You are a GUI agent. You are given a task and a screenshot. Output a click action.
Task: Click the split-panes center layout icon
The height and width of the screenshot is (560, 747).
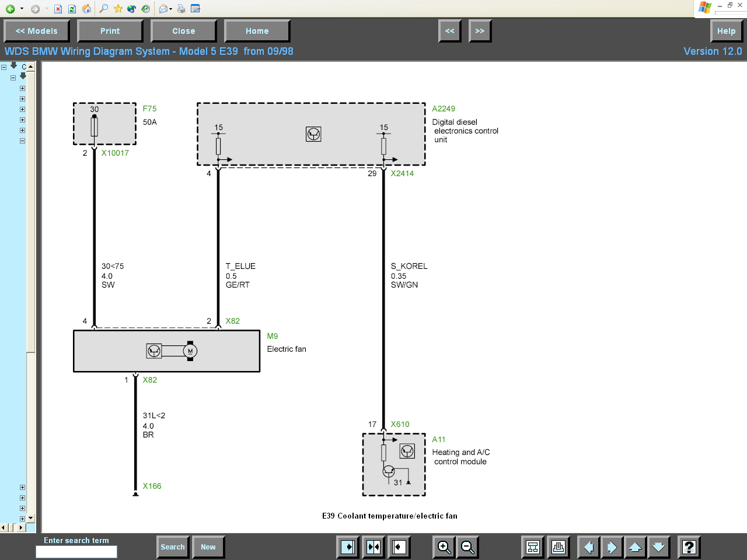pyautogui.click(x=373, y=547)
